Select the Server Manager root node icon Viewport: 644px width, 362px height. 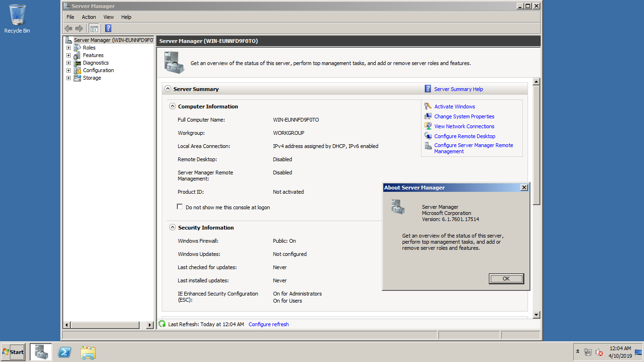pos(69,40)
